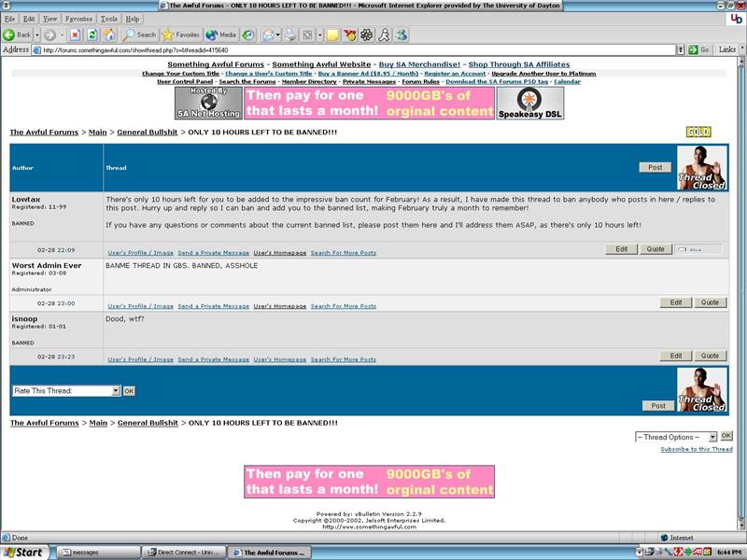Click Search For More Posts under Lowtax

344,253
